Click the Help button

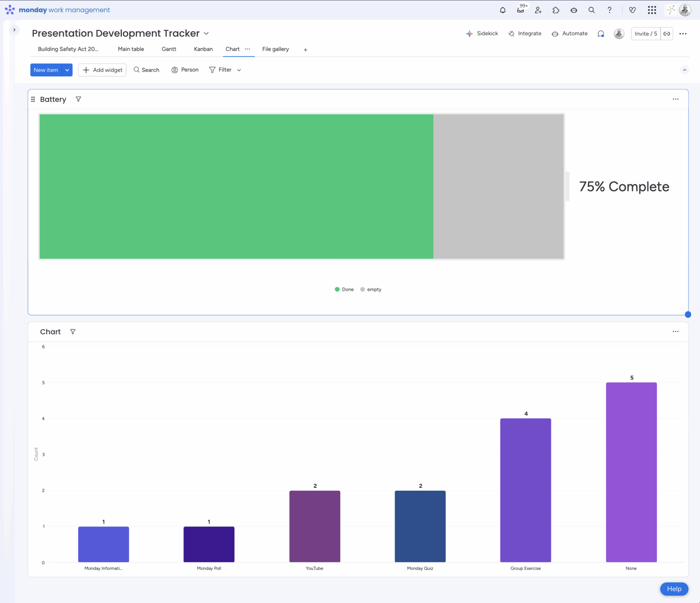pyautogui.click(x=674, y=589)
